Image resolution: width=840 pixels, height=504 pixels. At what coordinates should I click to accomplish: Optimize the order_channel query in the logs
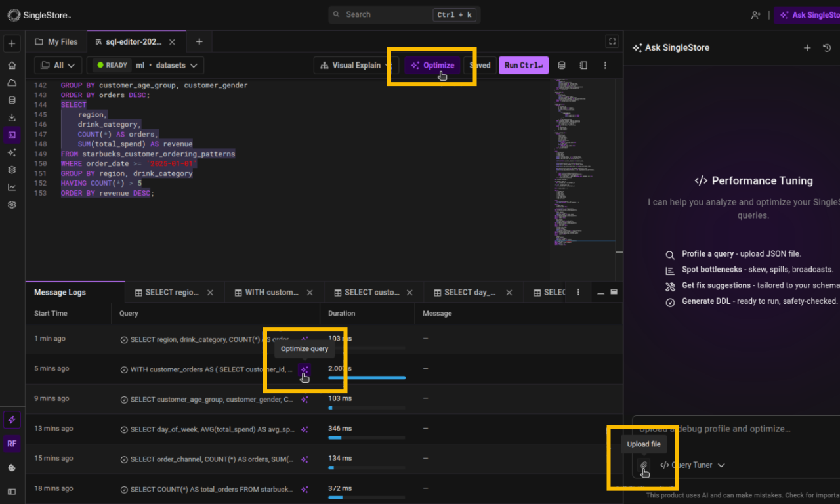(x=304, y=459)
